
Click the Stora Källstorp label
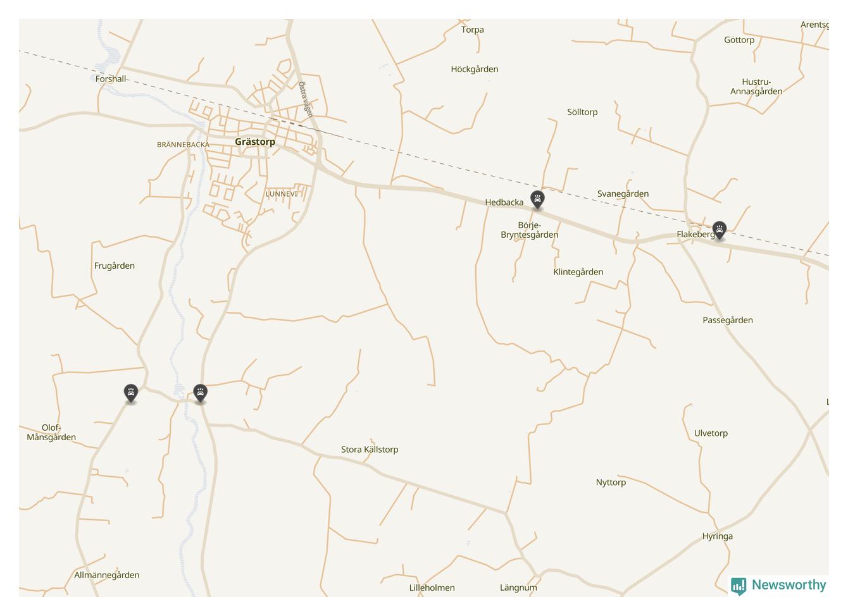pyautogui.click(x=370, y=450)
